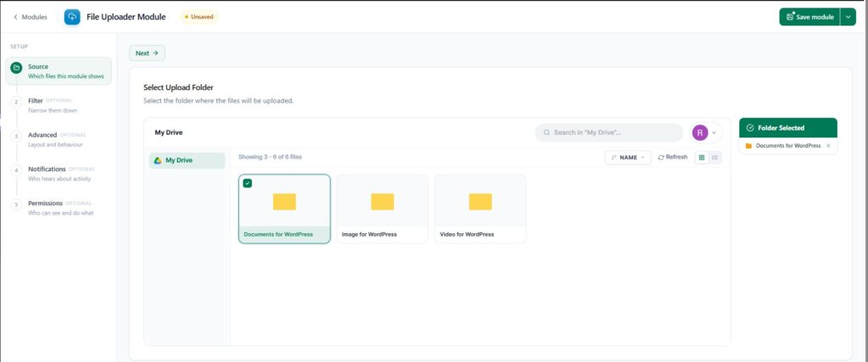
Task: Open the R account avatar
Action: pos(700,133)
